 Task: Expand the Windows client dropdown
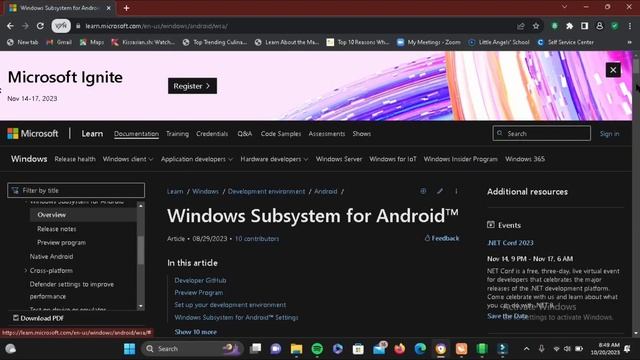pyautogui.click(x=128, y=159)
